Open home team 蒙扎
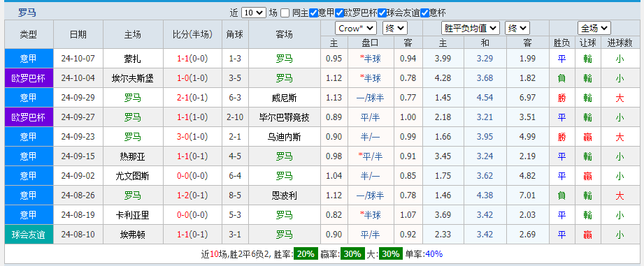This screenshot has height=266, width=644. point(132,59)
